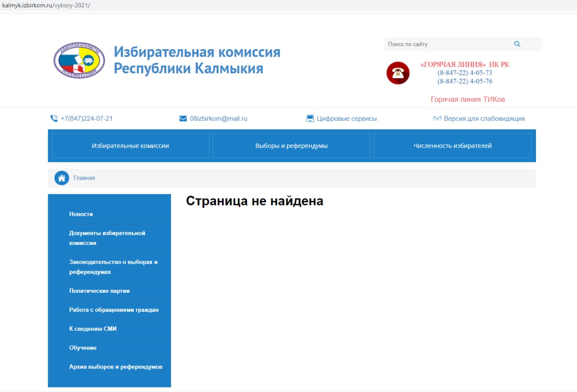Open Работа с обращениями граждан
The width and height of the screenshot is (577, 392).
(114, 310)
